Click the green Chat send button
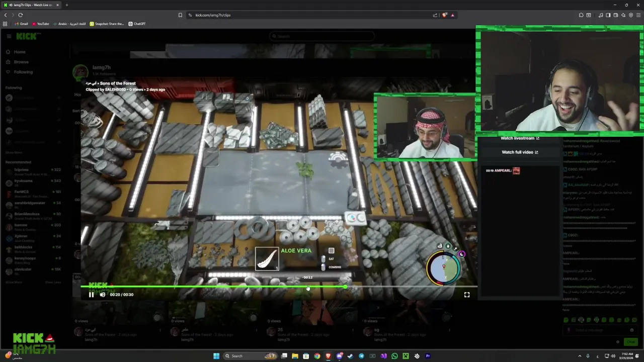644x362 pixels. [631, 342]
